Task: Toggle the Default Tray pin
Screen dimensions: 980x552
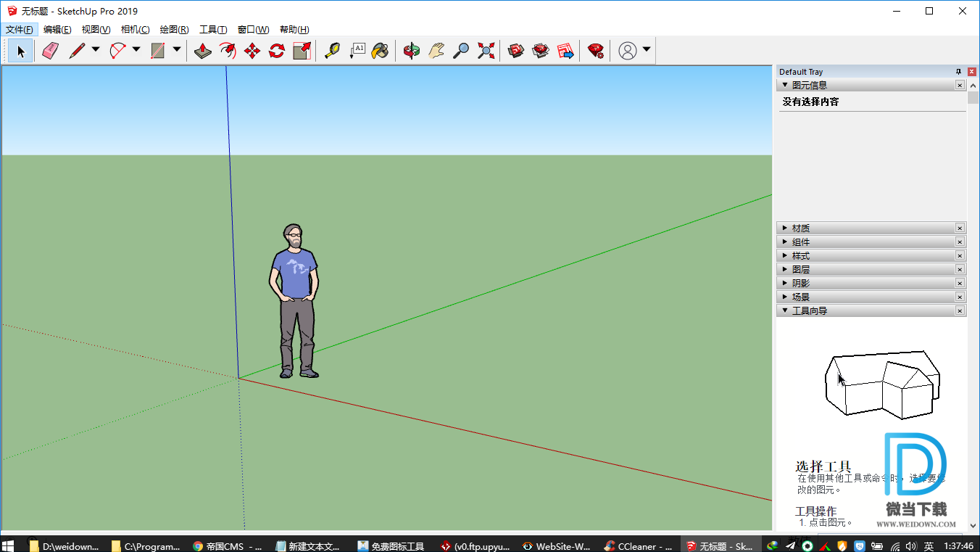Action: pyautogui.click(x=958, y=72)
